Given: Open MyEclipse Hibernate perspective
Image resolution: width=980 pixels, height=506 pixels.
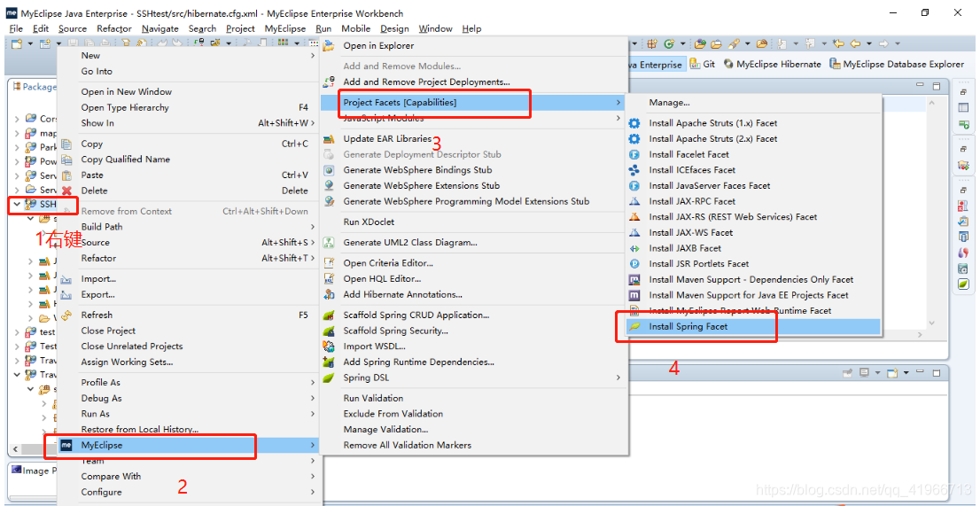Looking at the screenshot, I should [772, 64].
